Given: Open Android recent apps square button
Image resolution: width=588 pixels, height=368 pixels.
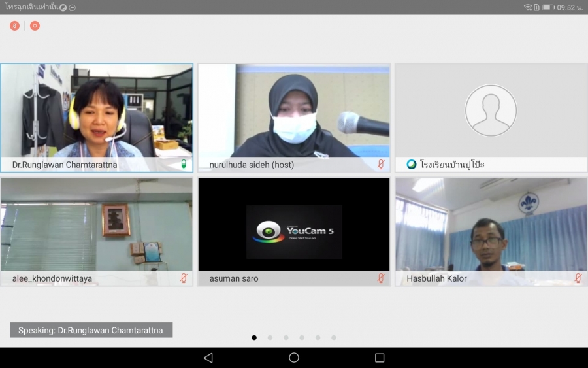Looking at the screenshot, I should [x=380, y=358].
